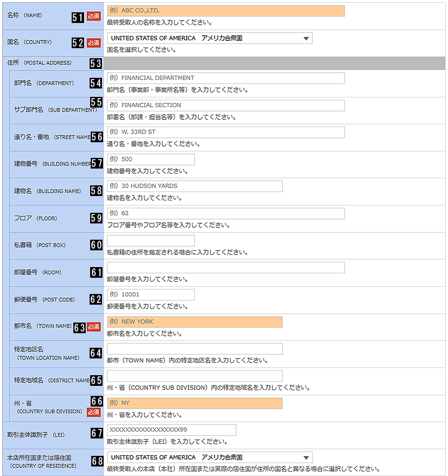Click the Building Name field showing 30 HUDSON YARDS
This screenshot has width=448, height=476.
click(194, 186)
